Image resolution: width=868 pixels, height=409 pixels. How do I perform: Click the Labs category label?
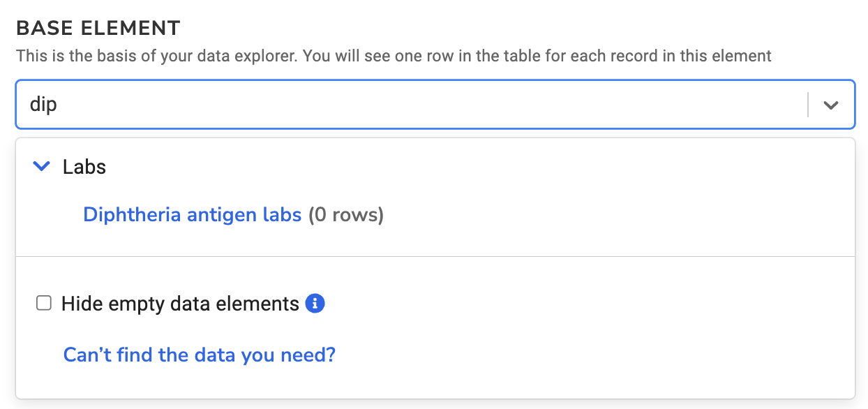[x=84, y=167]
